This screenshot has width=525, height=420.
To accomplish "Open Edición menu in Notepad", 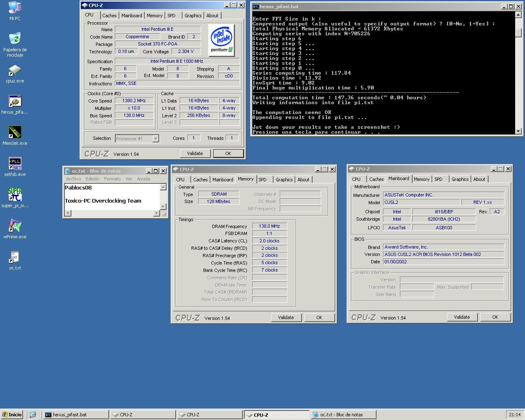I will pyautogui.click(x=92, y=179).
